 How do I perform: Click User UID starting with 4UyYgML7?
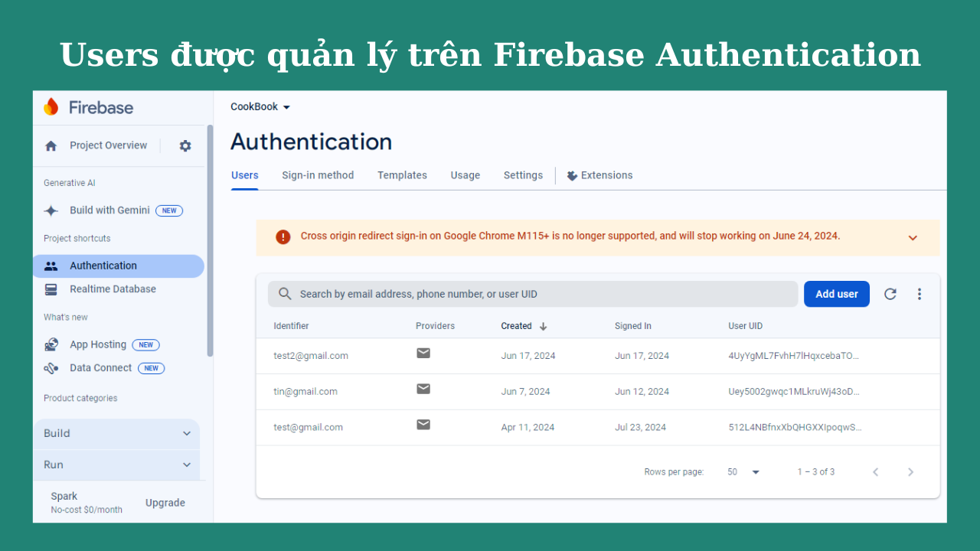coord(794,356)
